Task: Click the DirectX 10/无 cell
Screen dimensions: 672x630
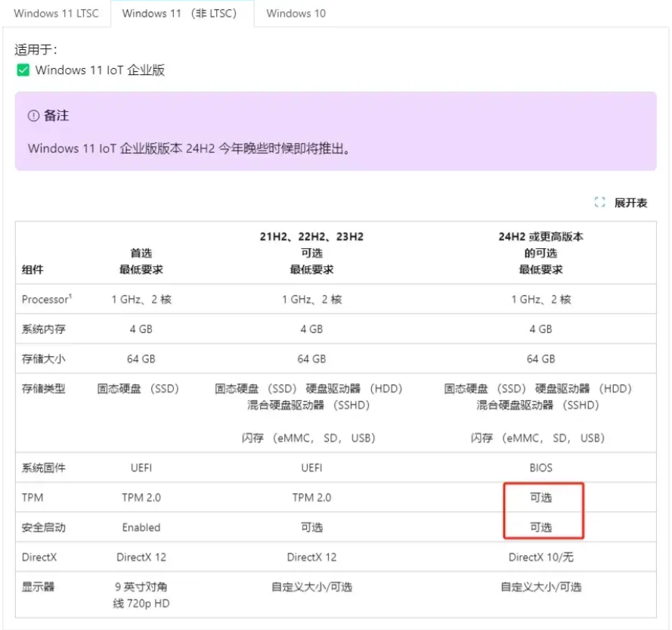Action: (x=540, y=557)
